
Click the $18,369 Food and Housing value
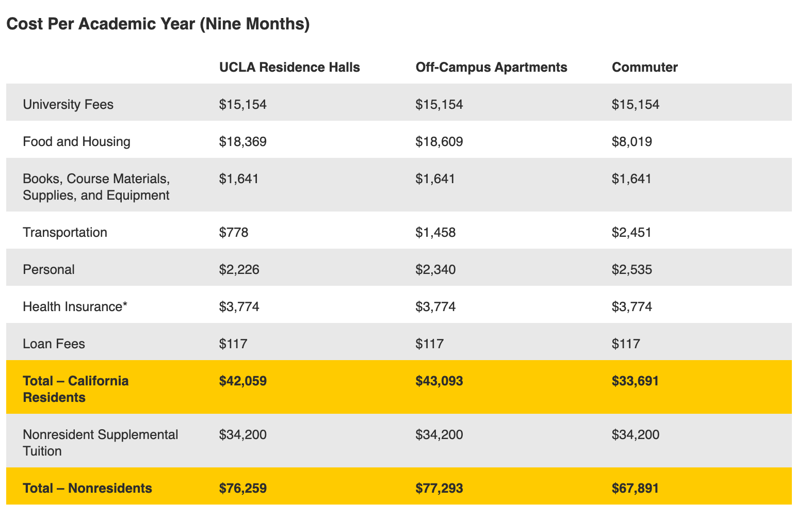point(242,141)
